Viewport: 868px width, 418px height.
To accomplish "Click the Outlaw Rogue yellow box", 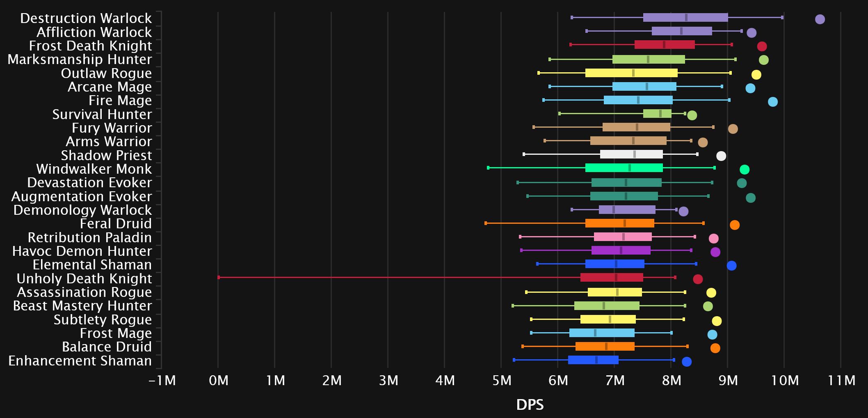I will [x=631, y=73].
